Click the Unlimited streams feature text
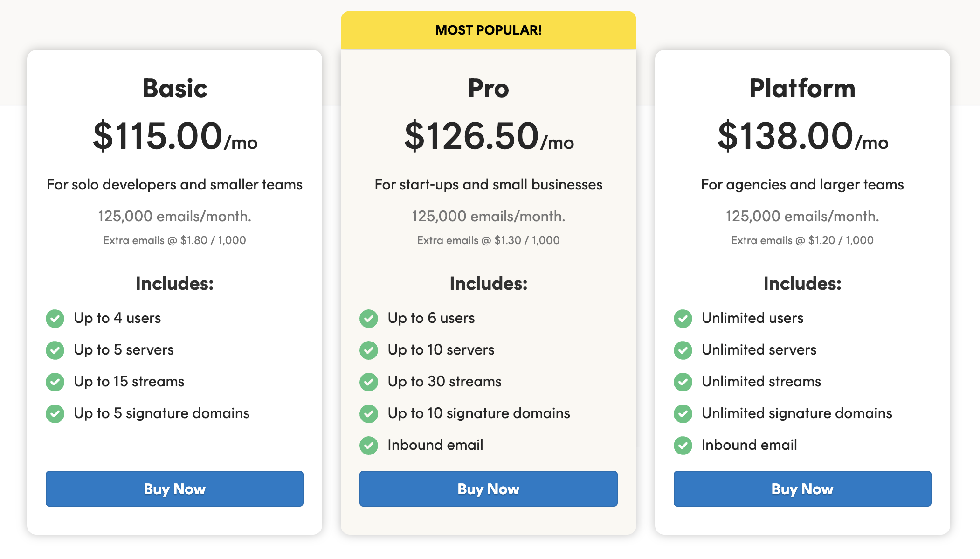 761,382
